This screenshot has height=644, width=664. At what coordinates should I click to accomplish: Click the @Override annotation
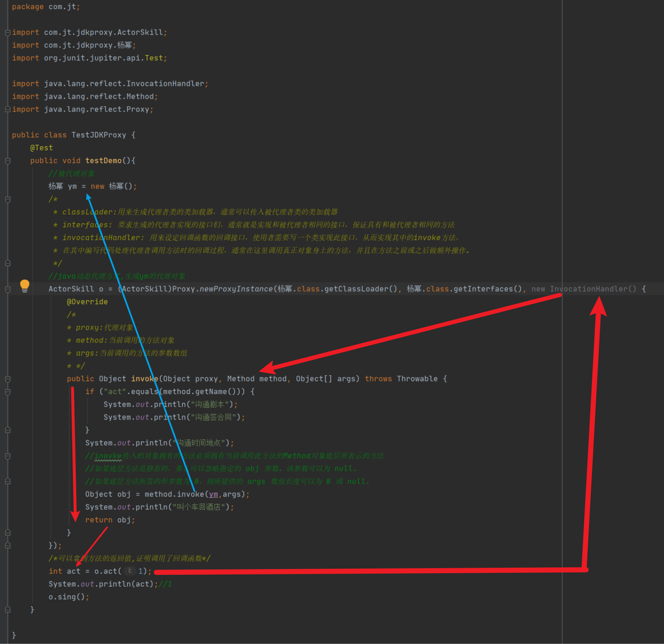[x=87, y=302]
